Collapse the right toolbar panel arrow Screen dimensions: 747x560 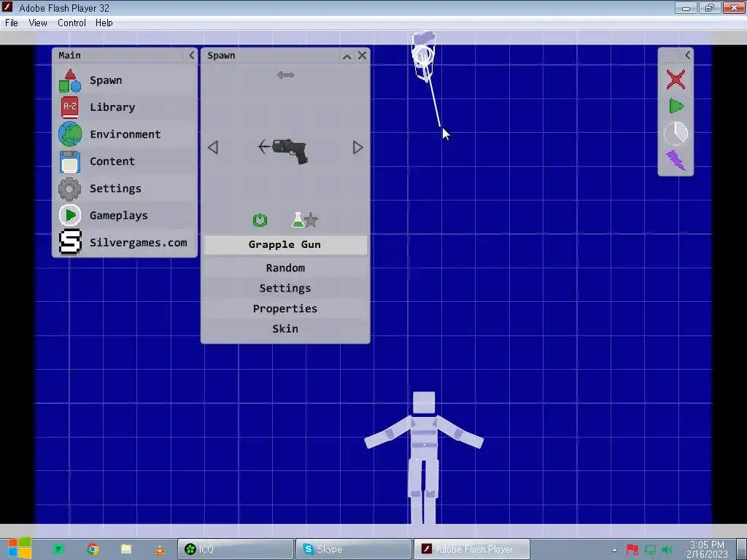(687, 55)
